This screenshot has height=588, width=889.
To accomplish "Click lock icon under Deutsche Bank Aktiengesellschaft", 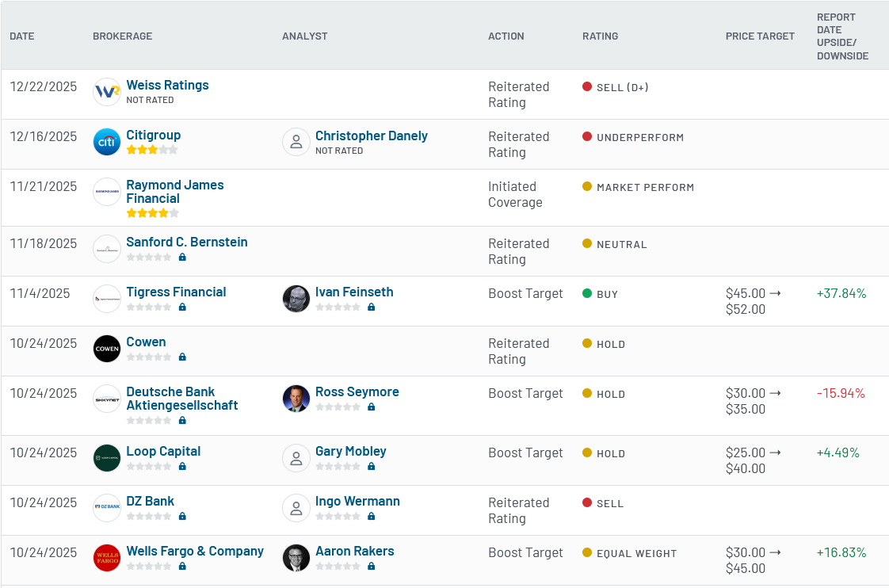I will [182, 420].
